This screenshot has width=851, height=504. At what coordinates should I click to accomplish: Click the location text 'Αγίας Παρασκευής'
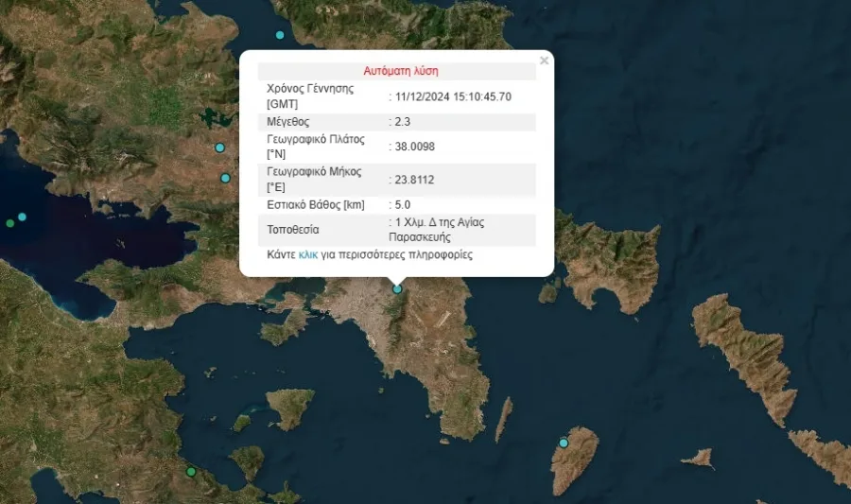coord(441,230)
